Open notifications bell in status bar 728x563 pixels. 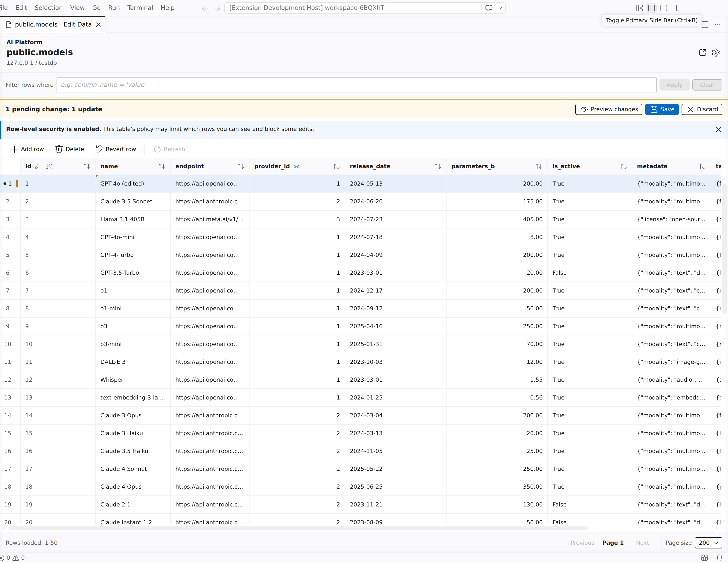720,558
